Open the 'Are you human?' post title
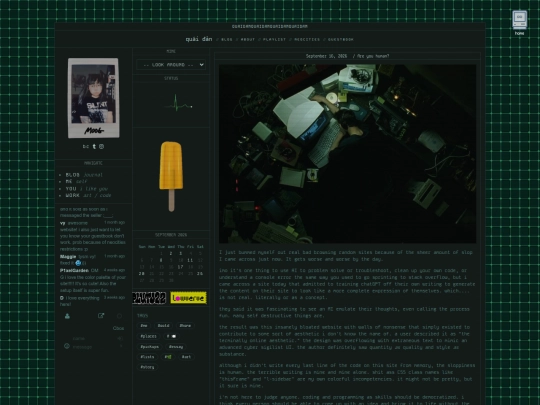The image size is (540, 405). point(373,56)
